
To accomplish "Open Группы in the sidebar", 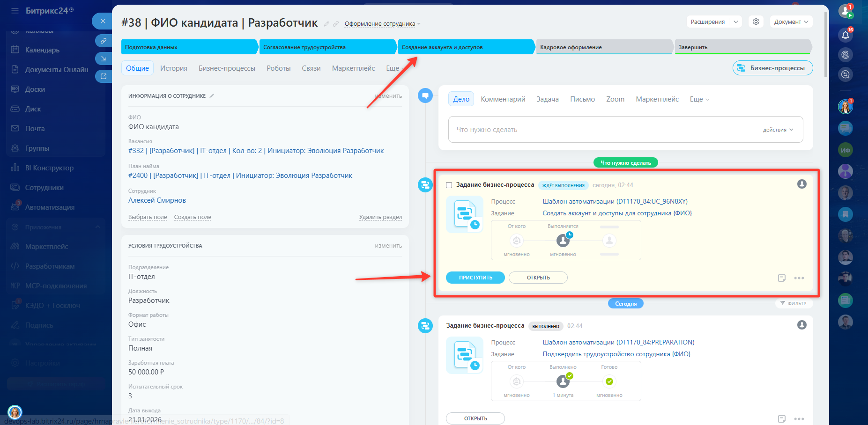I will (x=37, y=148).
